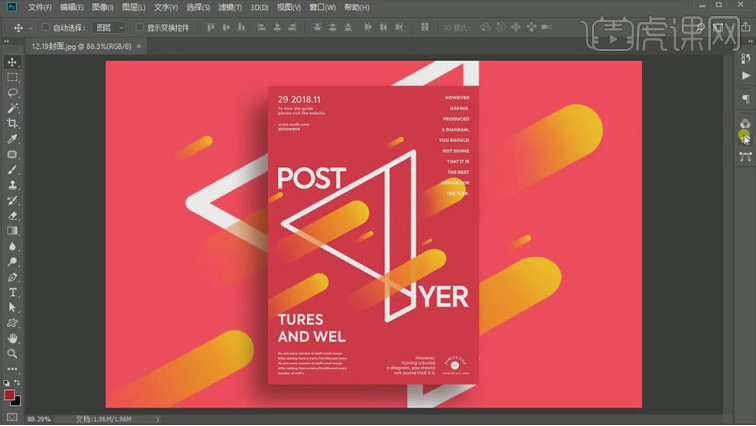The image size is (756, 426).
Task: Align vertical centers button
Action: tap(226, 27)
